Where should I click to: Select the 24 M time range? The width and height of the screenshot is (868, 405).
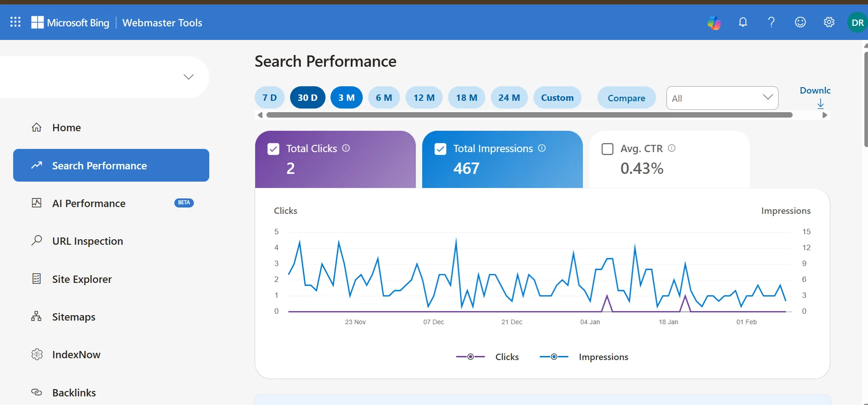click(509, 98)
